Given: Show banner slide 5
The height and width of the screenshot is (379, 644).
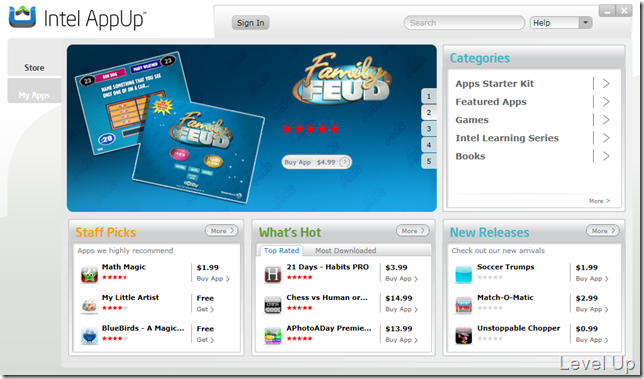Looking at the screenshot, I should click(429, 161).
